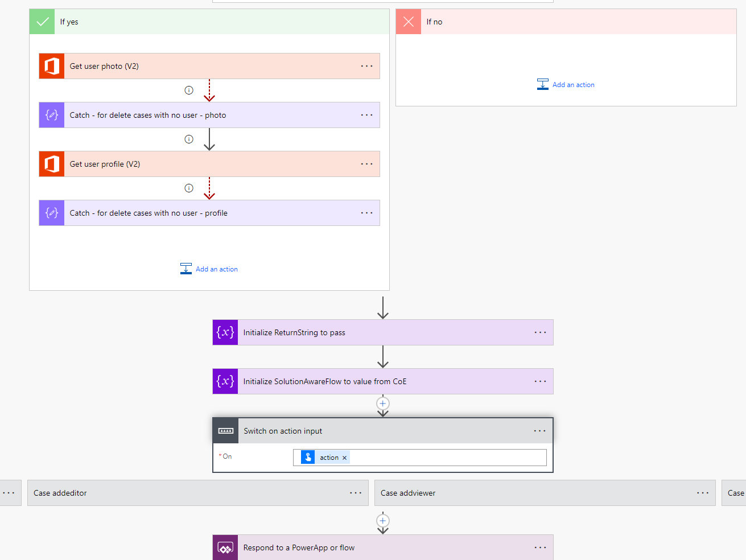Open the menu for Switch on action input
This screenshot has width=746, height=560.
(x=539, y=430)
